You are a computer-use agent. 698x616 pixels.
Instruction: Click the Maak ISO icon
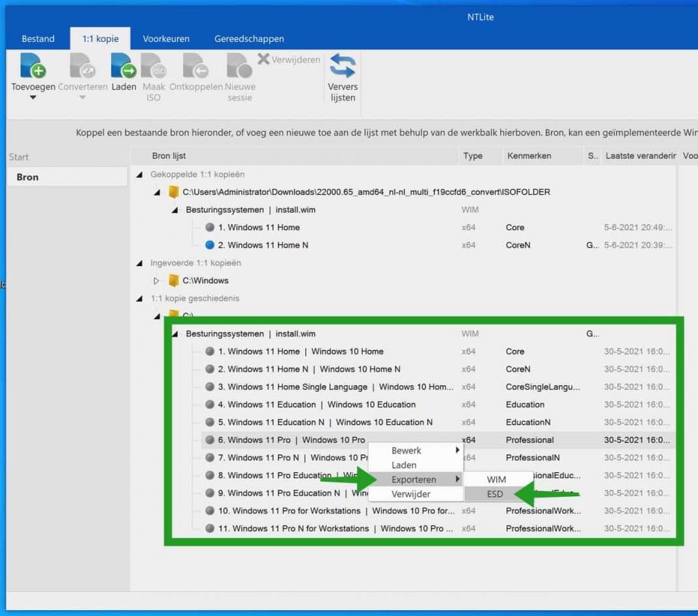click(x=154, y=66)
